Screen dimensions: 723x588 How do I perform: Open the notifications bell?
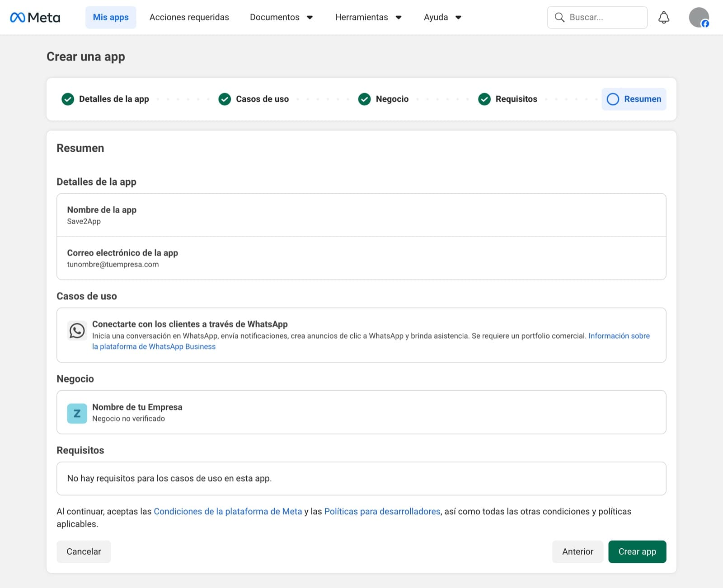coord(664,18)
